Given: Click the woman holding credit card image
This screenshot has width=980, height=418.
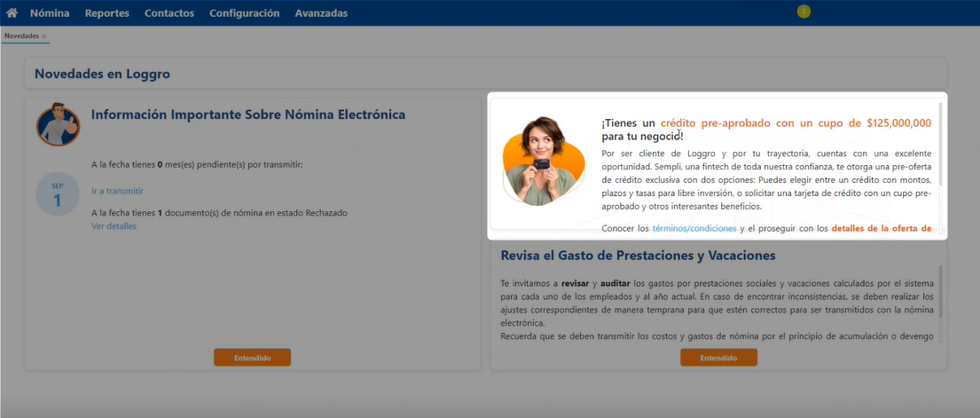Looking at the screenshot, I should (543, 161).
